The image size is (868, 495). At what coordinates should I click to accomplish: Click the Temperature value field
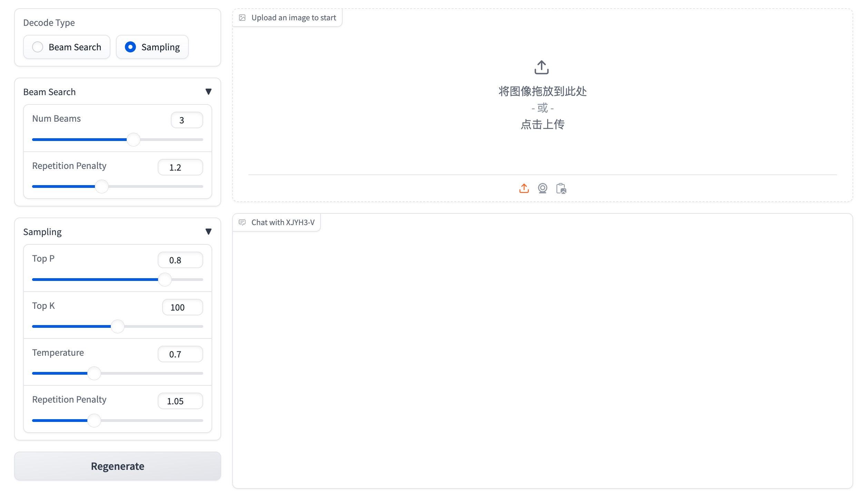pos(180,354)
